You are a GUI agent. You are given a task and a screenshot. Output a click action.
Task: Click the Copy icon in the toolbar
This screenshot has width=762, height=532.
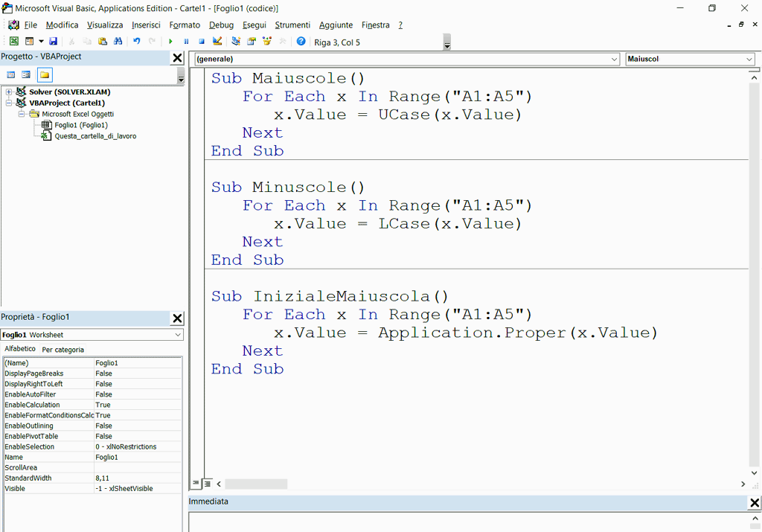(87, 42)
